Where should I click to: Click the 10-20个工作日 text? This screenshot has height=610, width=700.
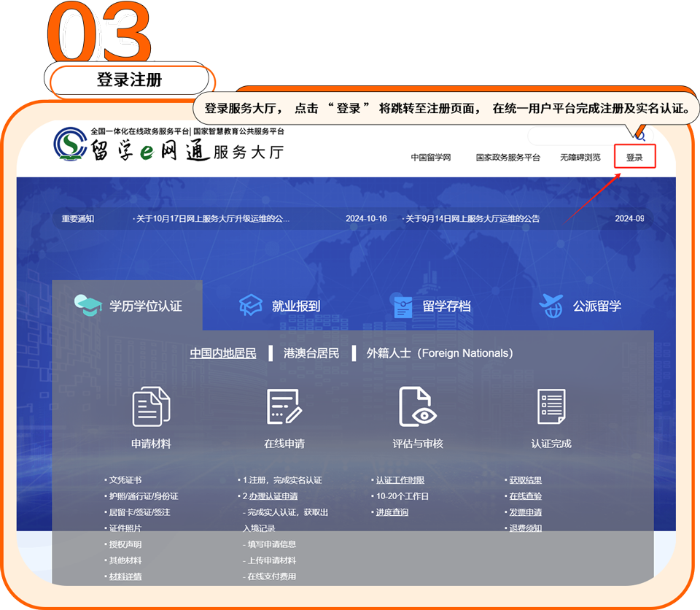point(402,496)
